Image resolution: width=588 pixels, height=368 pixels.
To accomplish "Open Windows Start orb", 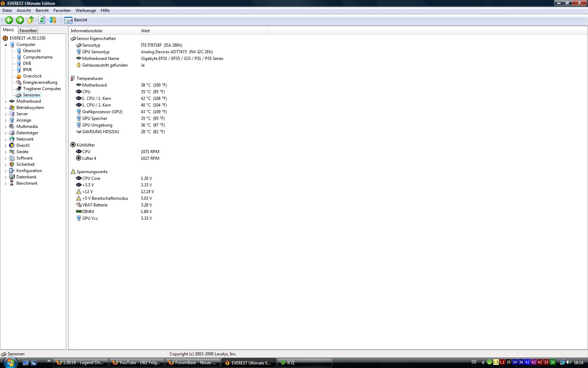I will [9, 362].
